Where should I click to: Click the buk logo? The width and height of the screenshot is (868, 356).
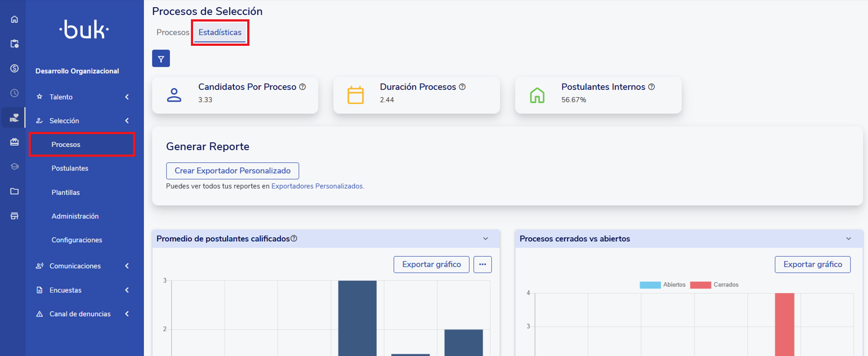click(x=84, y=30)
